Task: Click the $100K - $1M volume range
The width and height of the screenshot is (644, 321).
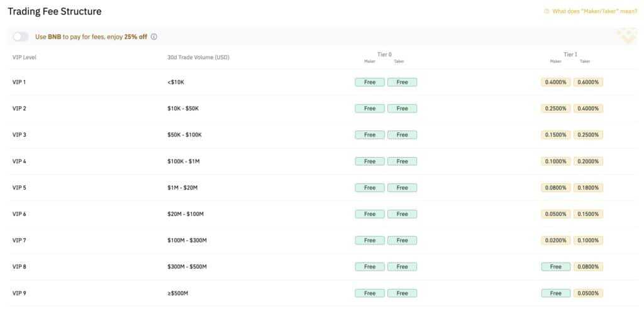Action: pyautogui.click(x=184, y=161)
